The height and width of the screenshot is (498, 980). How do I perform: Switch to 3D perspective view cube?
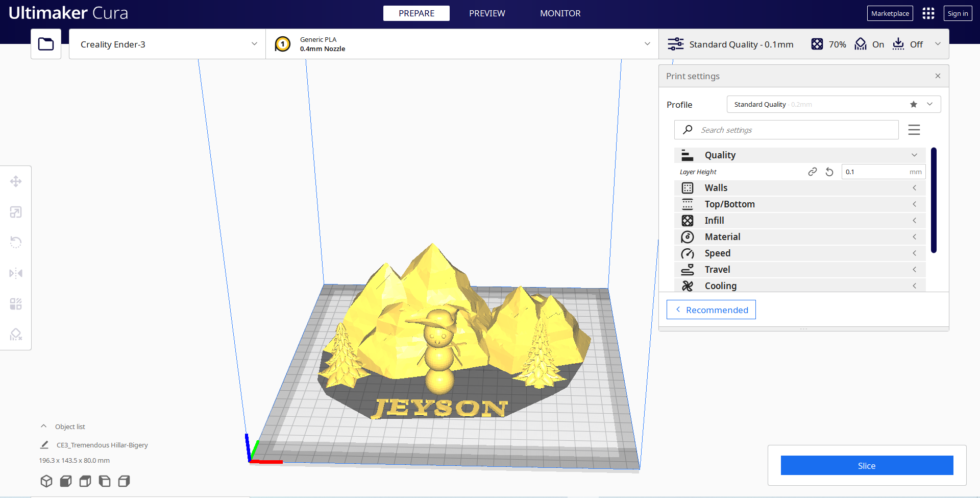[x=46, y=481]
